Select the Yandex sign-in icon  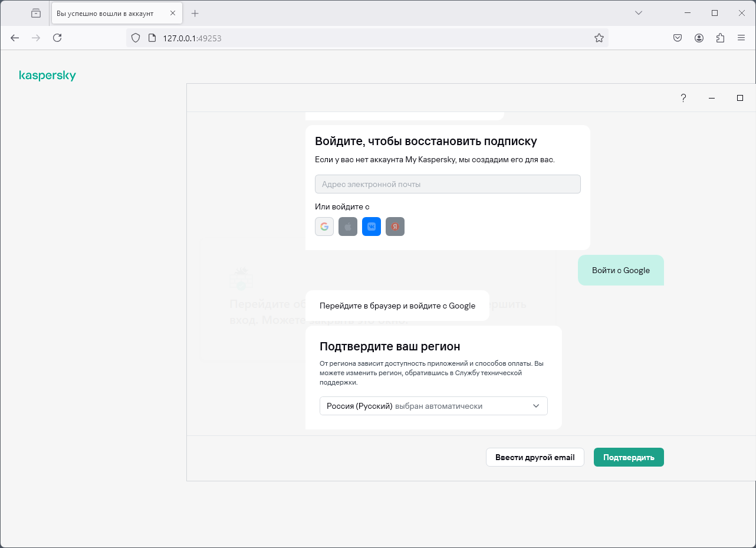coord(395,227)
